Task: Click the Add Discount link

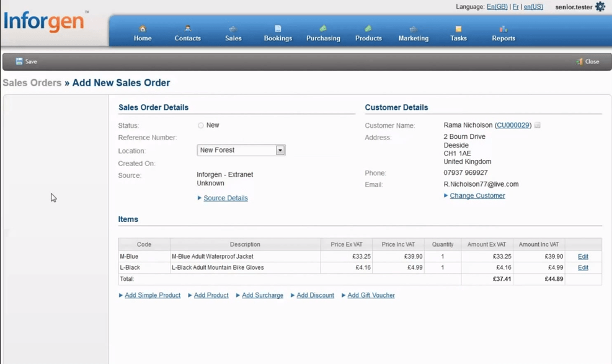Action: pos(314,295)
